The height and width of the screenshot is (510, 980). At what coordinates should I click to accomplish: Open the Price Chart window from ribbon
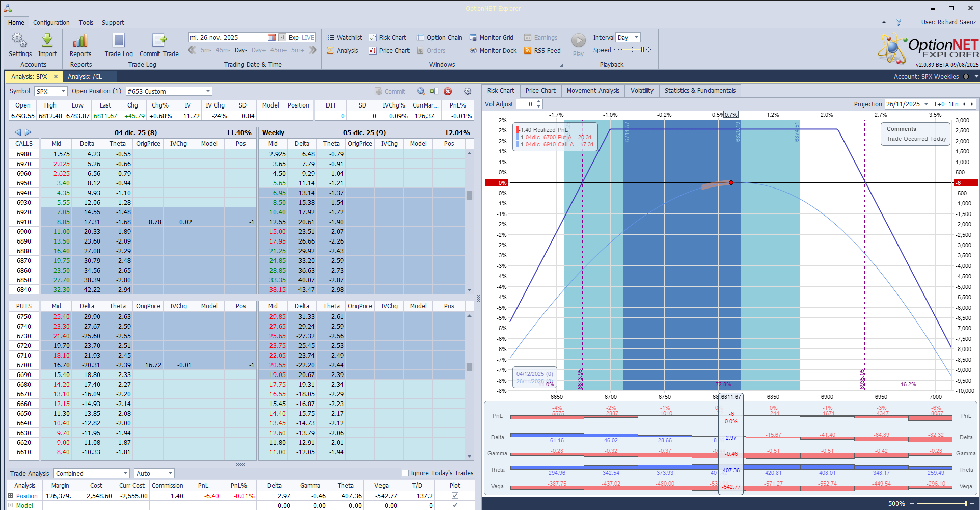[390, 50]
